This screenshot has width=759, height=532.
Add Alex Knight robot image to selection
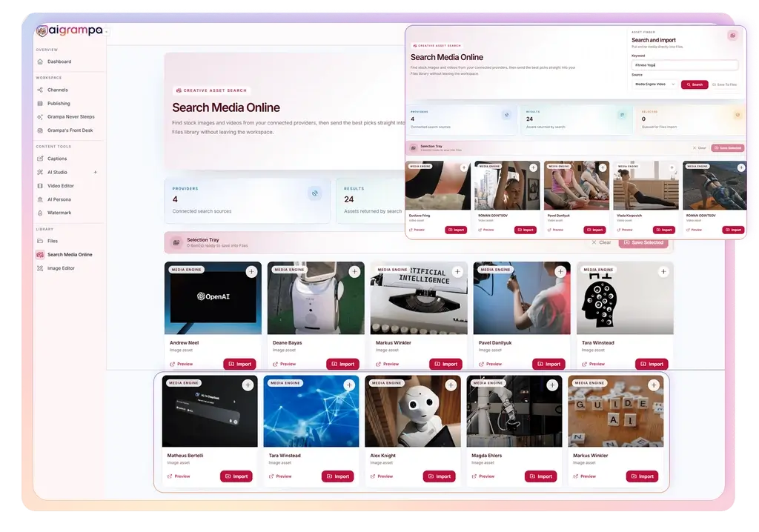point(451,385)
